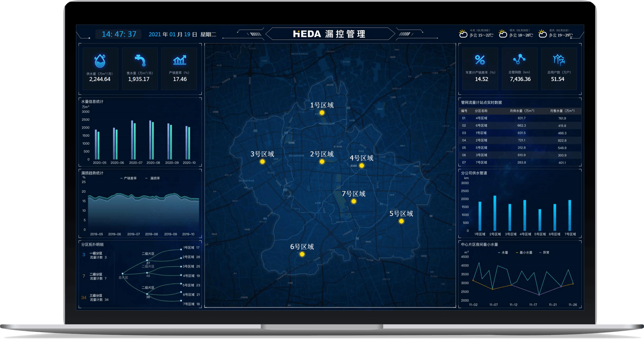Click the 2号区域 bar in pipeline chart

tap(495, 213)
